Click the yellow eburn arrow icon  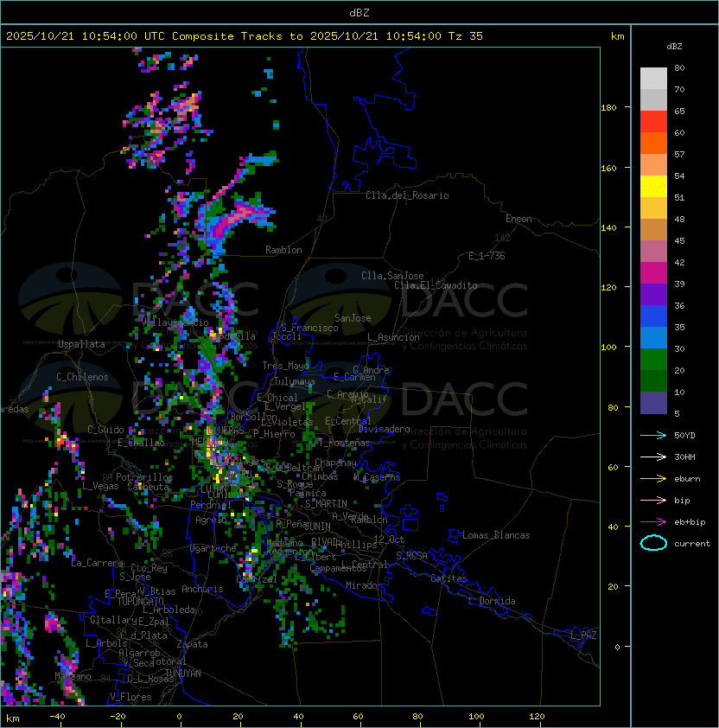pyautogui.click(x=653, y=479)
